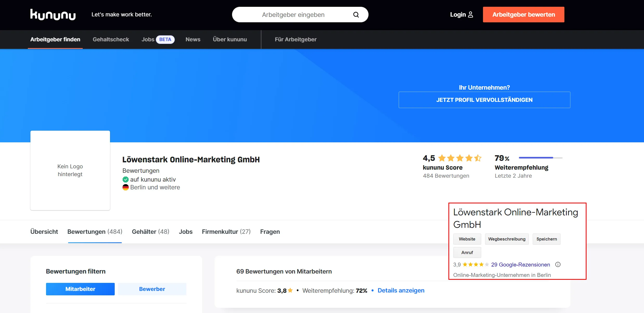Click Online-Marketing-Unternehmen in Berlin text
Screen dimensions: 644x313
click(502, 275)
